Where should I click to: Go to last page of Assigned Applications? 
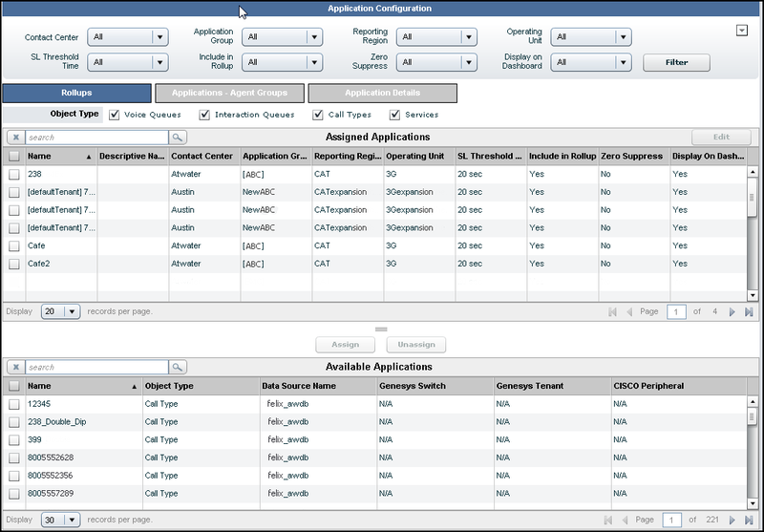point(749,311)
